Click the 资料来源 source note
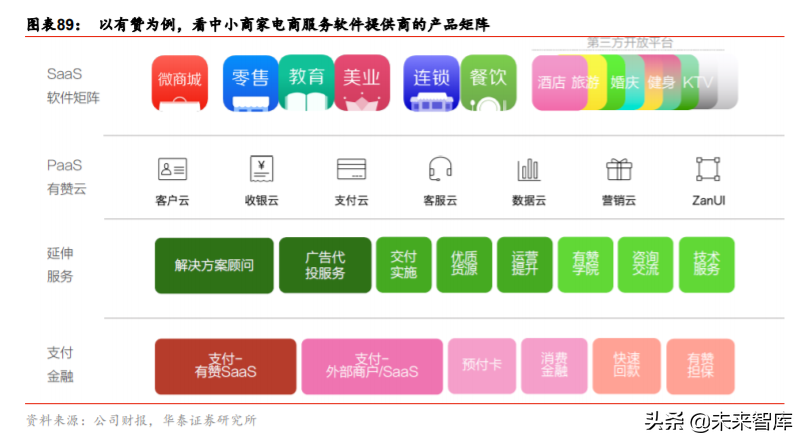 click(x=141, y=420)
